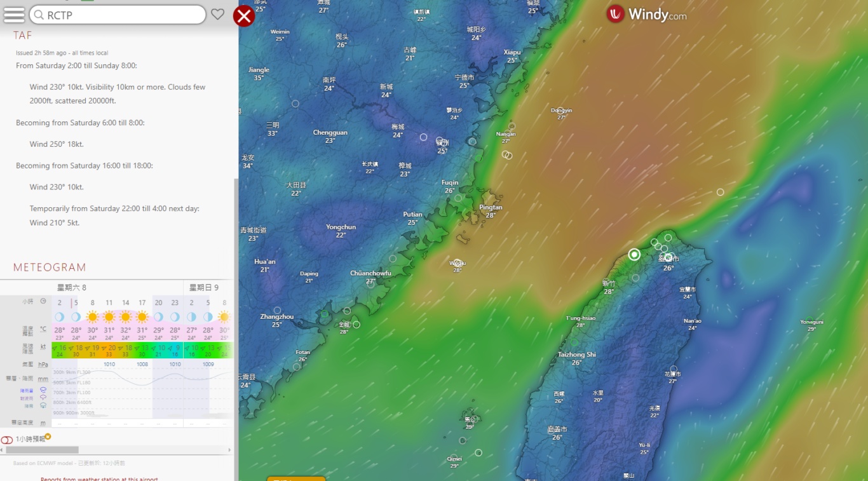The width and height of the screenshot is (868, 481).
Task: Click the Chengguan 23° city label on the map
Action: (330, 137)
